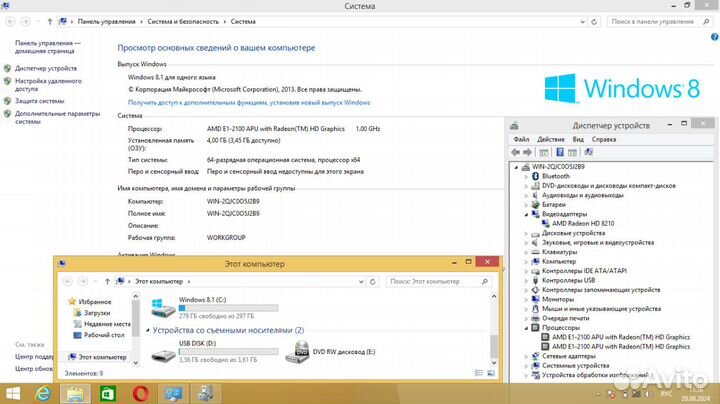
Task: Expand the Bluetooth node
Action: coord(526,176)
